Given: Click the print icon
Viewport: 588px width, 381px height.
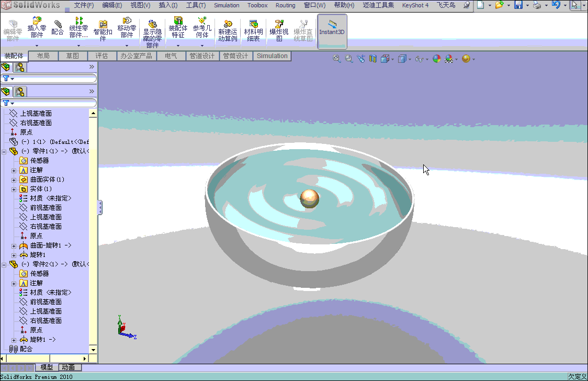Looking at the screenshot, I should (x=537, y=5).
